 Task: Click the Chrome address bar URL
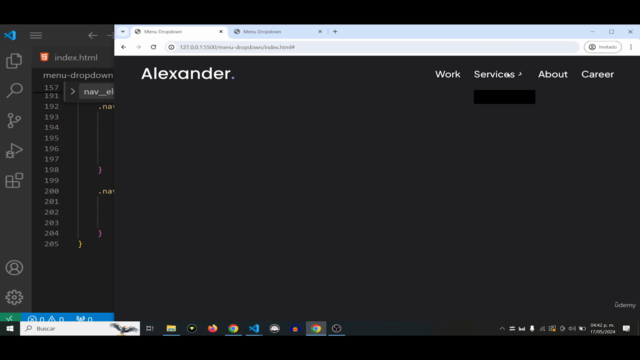coord(237,47)
